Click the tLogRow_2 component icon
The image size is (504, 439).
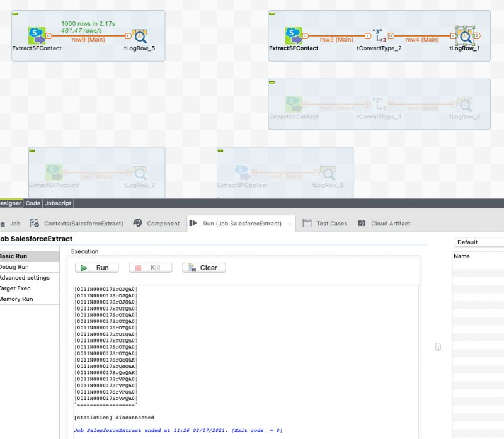(328, 174)
